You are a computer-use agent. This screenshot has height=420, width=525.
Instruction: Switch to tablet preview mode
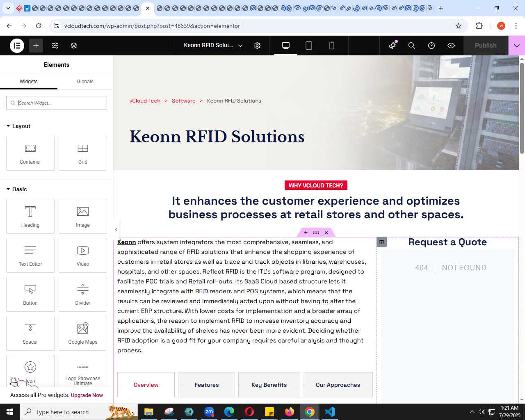coord(309,46)
